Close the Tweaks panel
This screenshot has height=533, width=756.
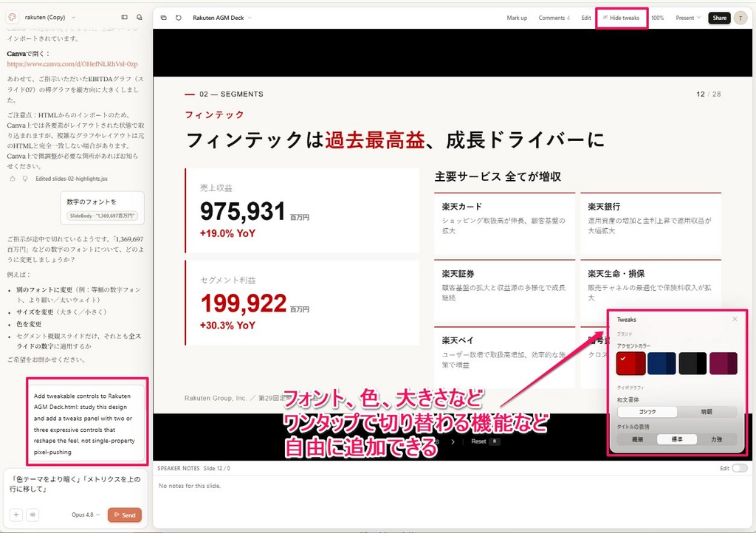pos(735,319)
